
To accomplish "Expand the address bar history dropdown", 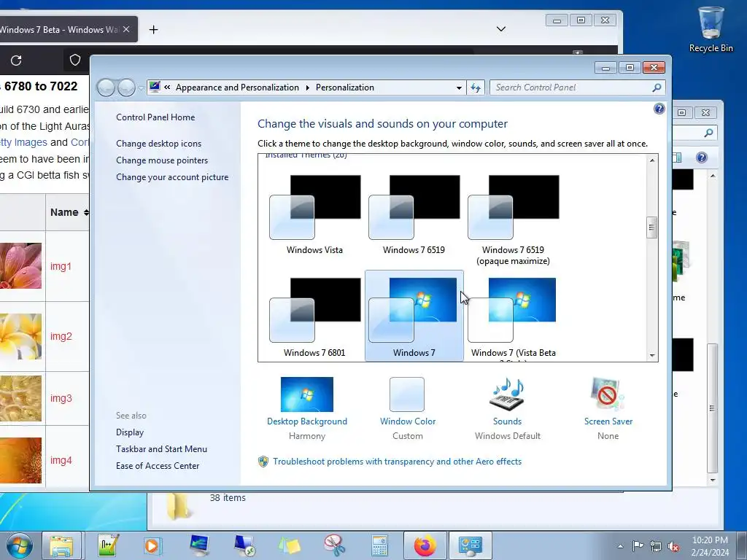I will tap(459, 87).
